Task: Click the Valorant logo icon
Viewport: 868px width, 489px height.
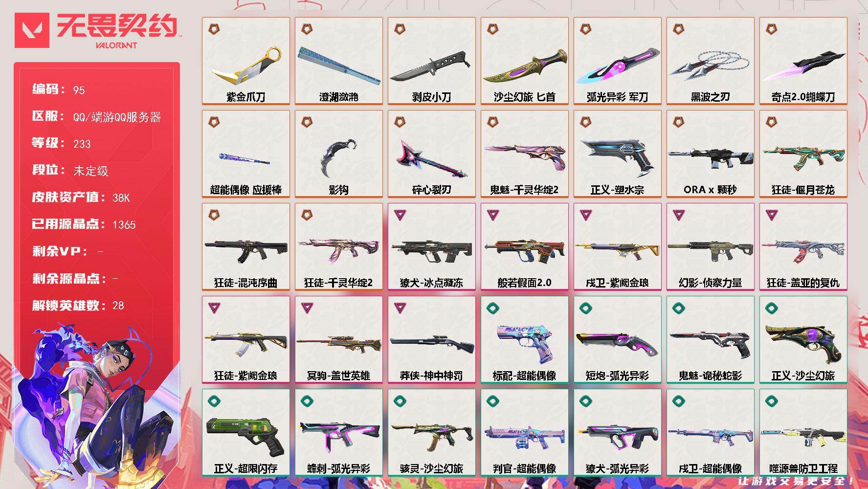Action: pyautogui.click(x=32, y=30)
